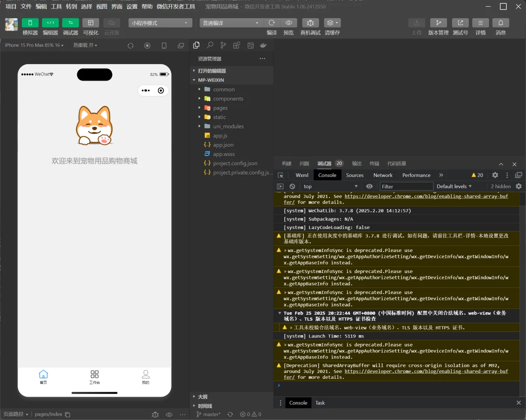Screen dimensions: 526x420
Task: Open the 消息 notifications bell
Action: (501, 23)
